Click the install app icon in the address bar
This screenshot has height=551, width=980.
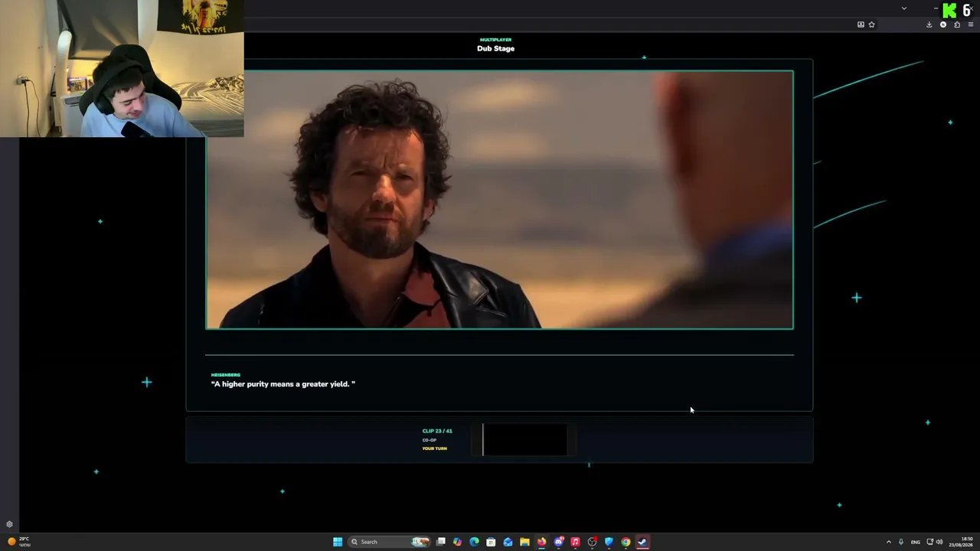coord(861,24)
